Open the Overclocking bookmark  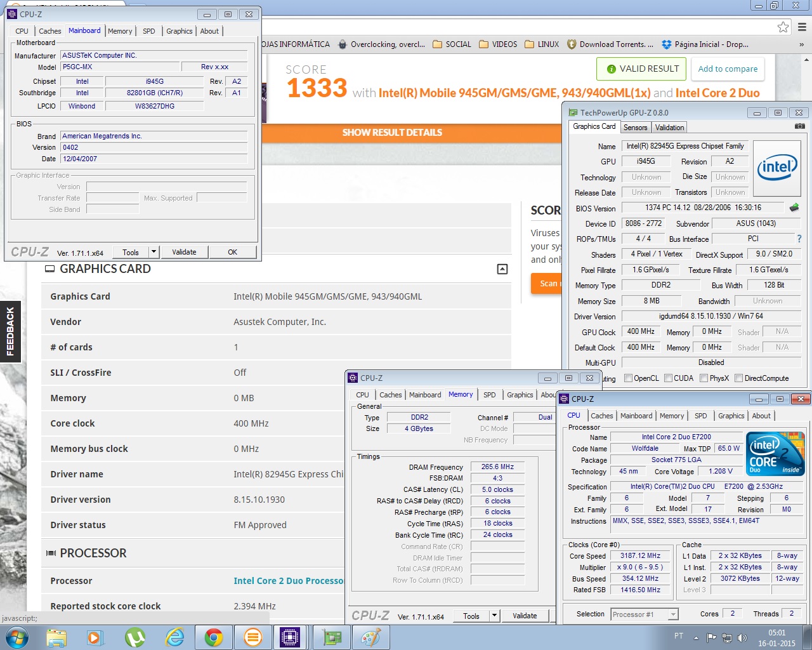382,44
